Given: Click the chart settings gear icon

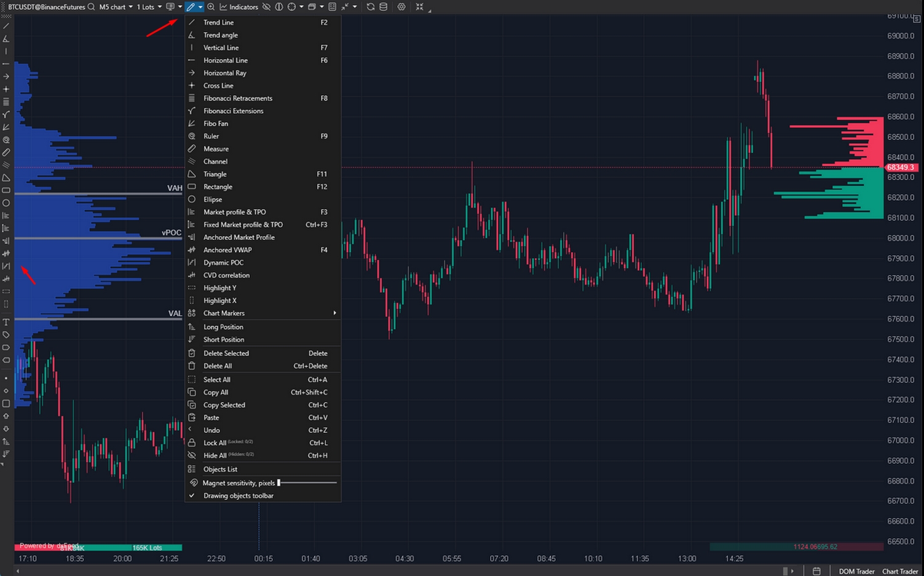Looking at the screenshot, I should 401,7.
